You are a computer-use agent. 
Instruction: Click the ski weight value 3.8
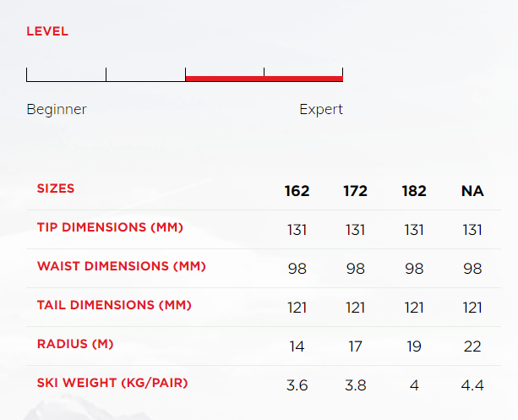pyautogui.click(x=355, y=385)
